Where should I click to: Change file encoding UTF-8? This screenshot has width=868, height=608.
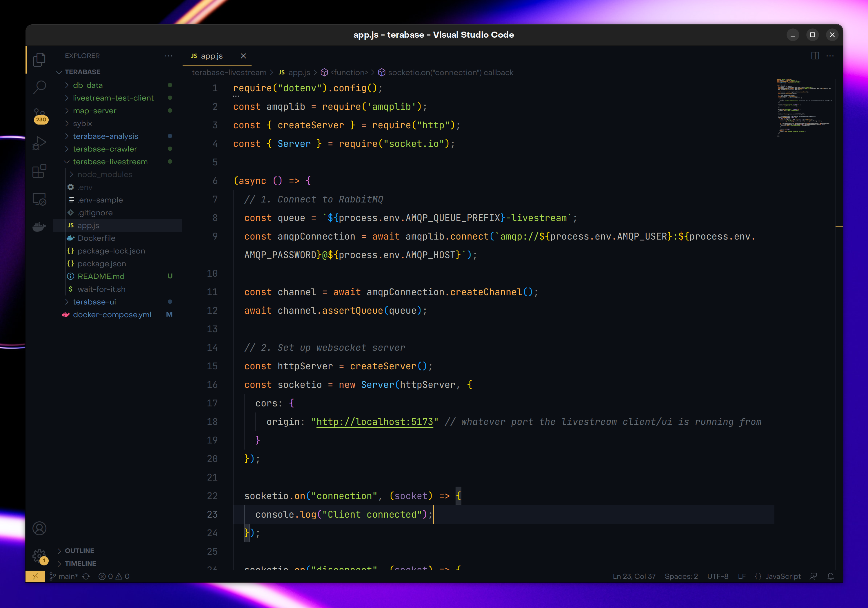click(x=718, y=576)
